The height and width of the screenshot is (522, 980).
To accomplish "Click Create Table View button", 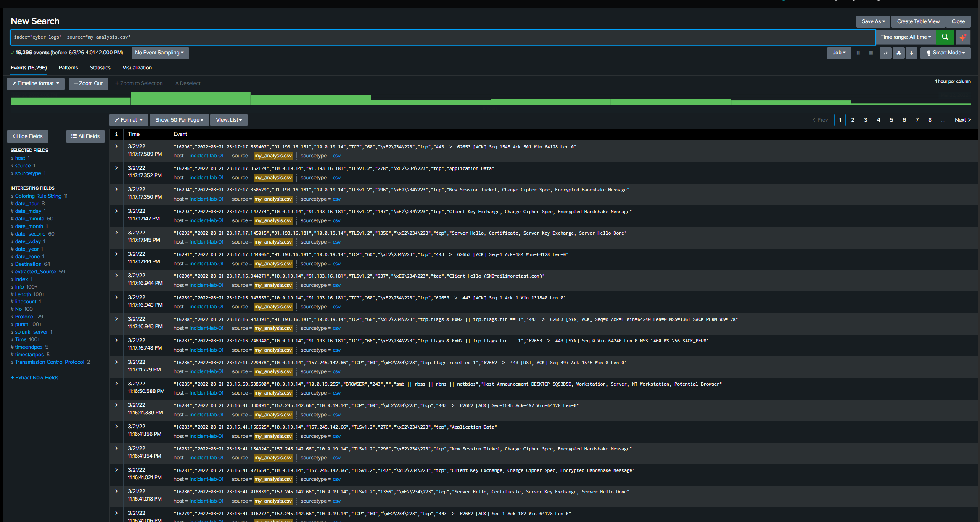I will [918, 21].
